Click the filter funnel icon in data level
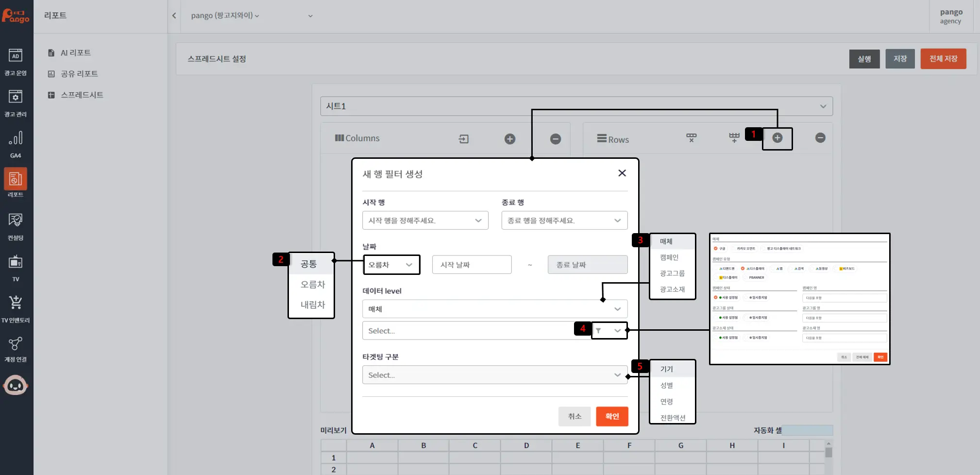 (599, 331)
